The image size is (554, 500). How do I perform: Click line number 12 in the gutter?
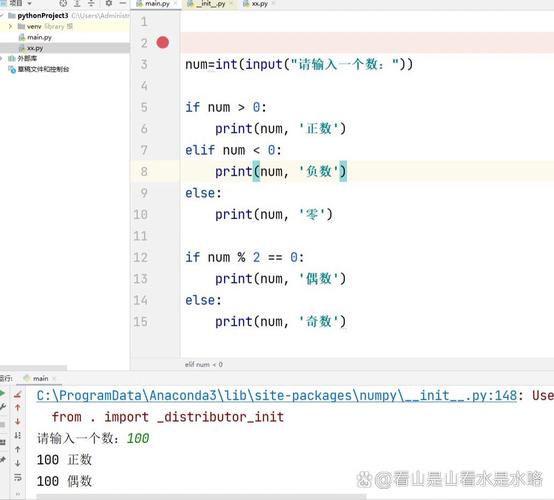click(141, 257)
